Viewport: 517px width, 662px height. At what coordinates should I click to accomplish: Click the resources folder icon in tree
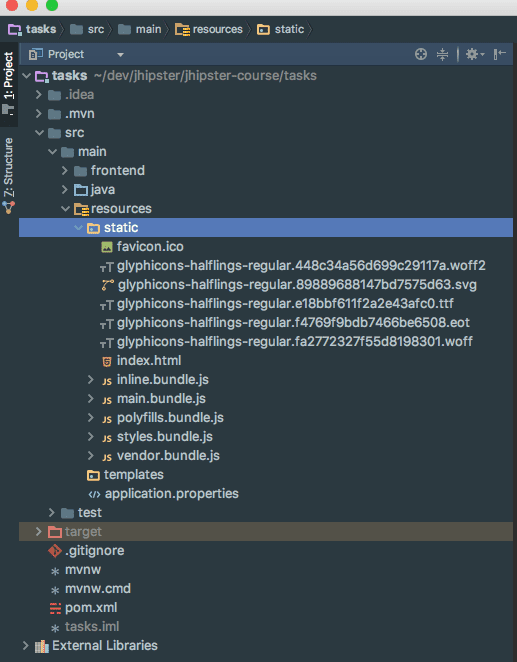pyautogui.click(x=81, y=209)
